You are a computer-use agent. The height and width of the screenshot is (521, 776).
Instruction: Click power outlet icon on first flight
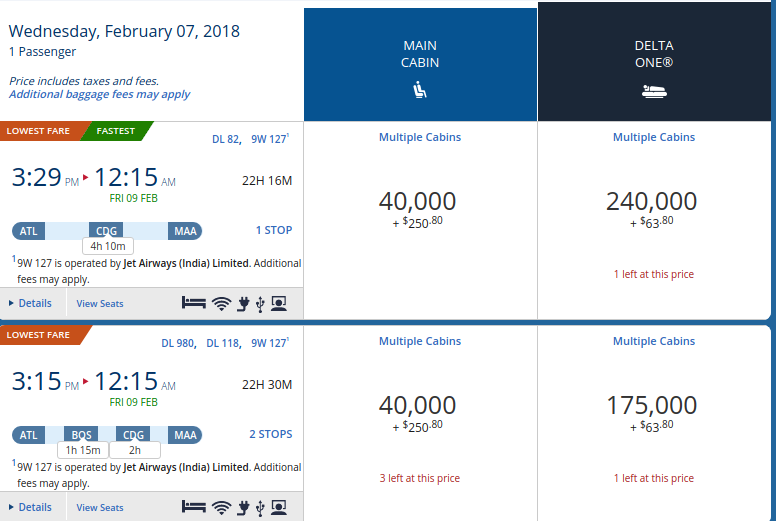point(242,303)
